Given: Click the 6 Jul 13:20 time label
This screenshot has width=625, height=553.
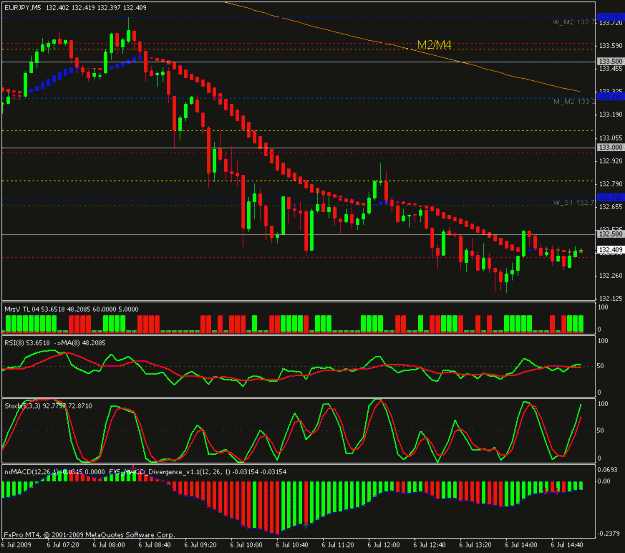Looking at the screenshot, I should point(476,545).
